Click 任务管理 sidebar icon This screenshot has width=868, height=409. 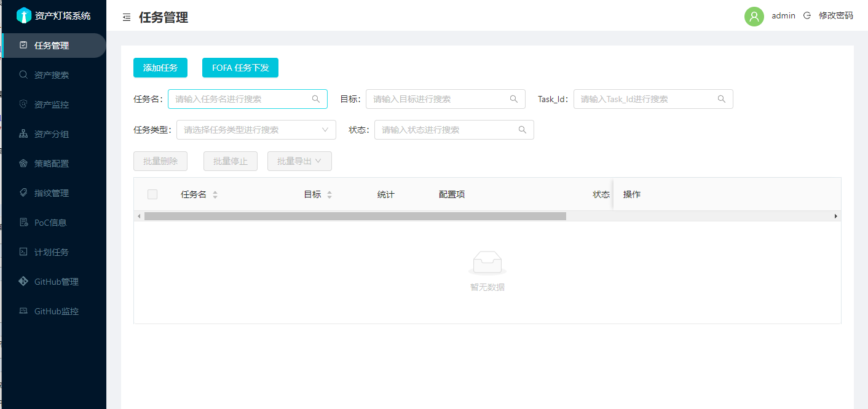coord(23,45)
